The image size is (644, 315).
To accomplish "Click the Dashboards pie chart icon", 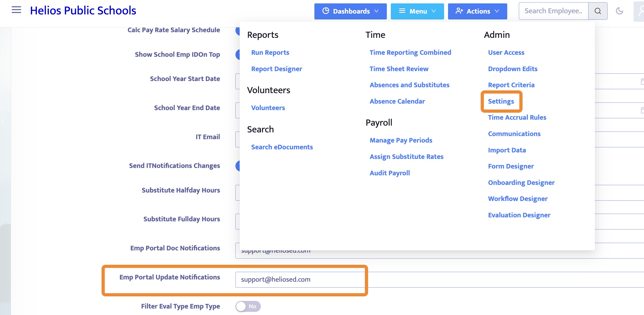I will tap(326, 11).
